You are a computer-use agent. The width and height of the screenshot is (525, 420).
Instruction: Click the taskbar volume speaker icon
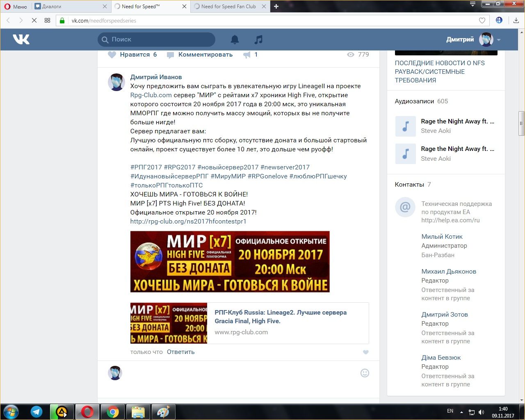click(481, 412)
